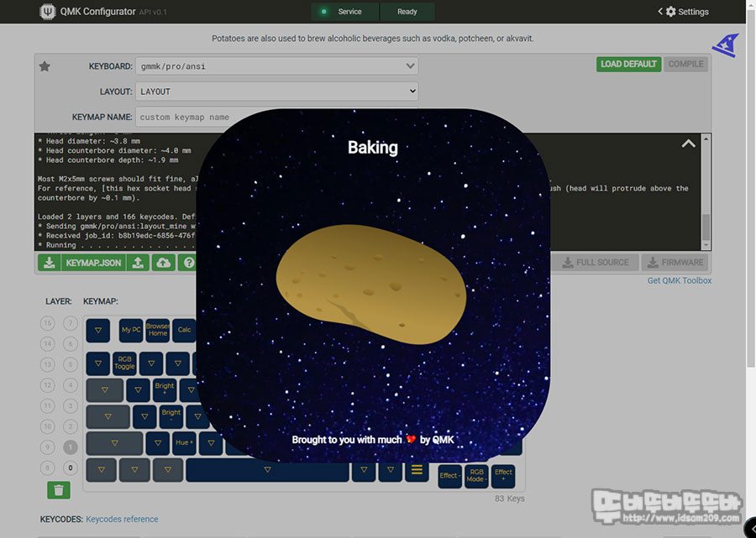Switch to layer 1

pos(71,447)
